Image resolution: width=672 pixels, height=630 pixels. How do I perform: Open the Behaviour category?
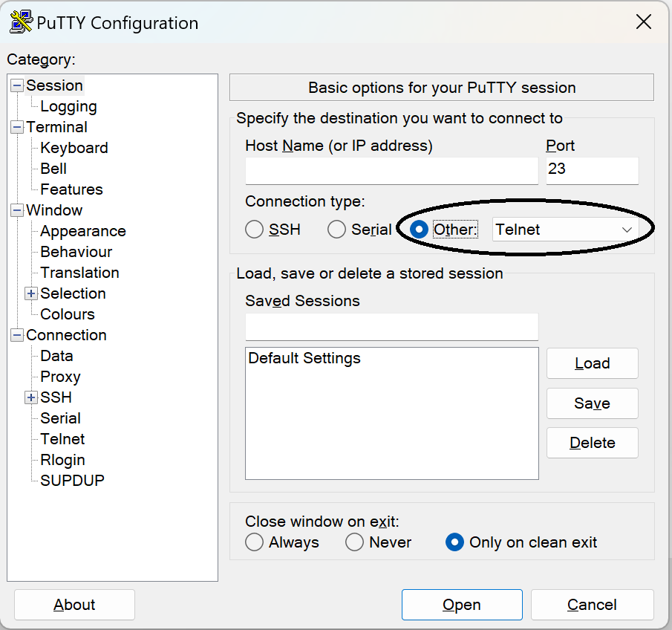click(x=76, y=252)
